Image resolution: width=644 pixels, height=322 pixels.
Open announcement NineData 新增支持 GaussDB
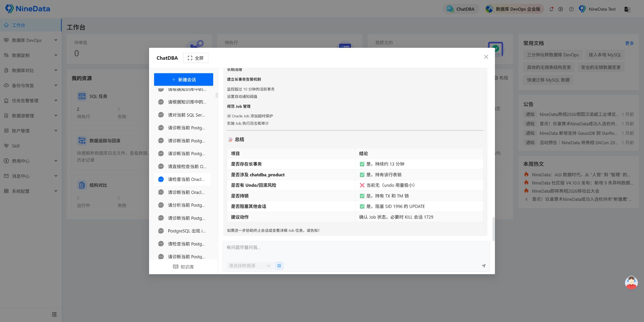(579, 133)
